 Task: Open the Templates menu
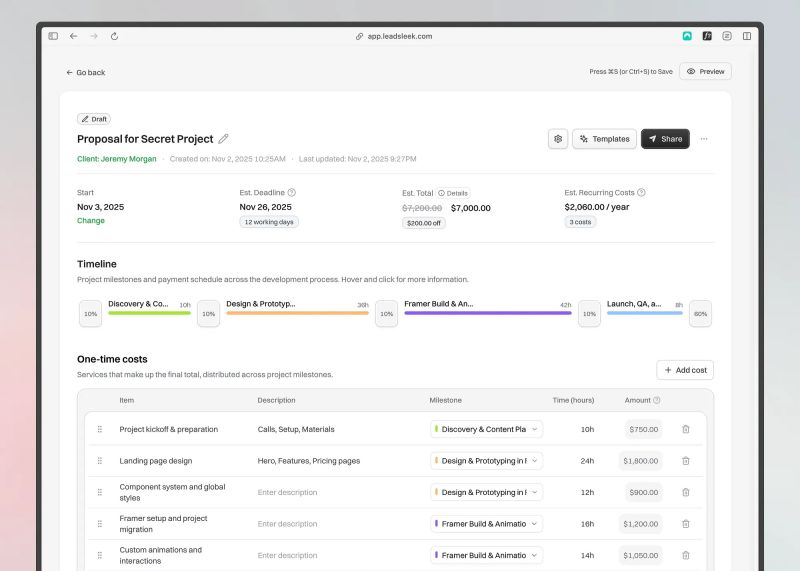coord(604,139)
